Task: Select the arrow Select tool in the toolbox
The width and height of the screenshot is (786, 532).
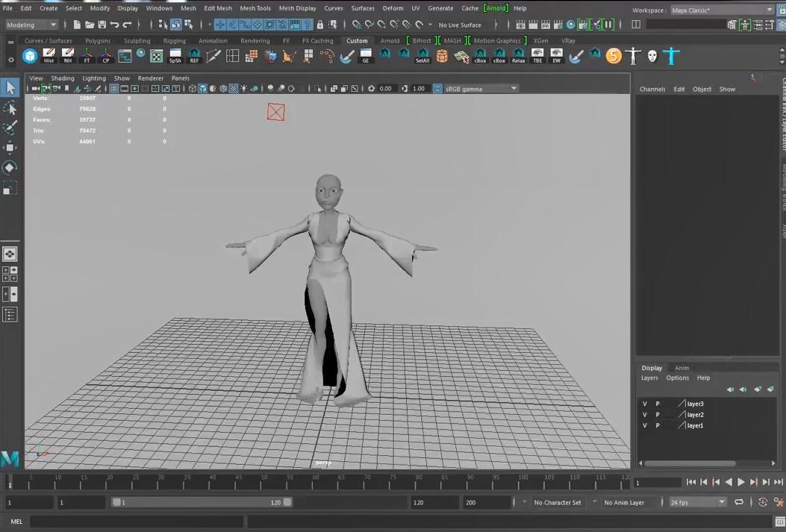Action: 10,88
